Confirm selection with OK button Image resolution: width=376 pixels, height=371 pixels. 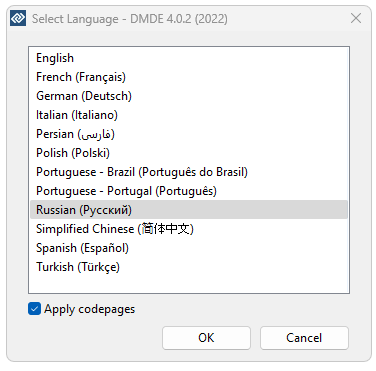point(206,338)
